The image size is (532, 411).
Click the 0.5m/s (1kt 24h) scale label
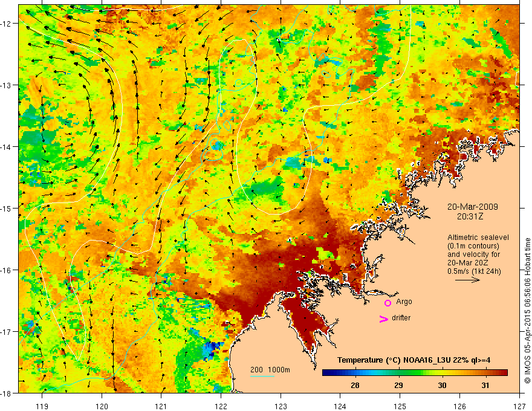point(474,271)
